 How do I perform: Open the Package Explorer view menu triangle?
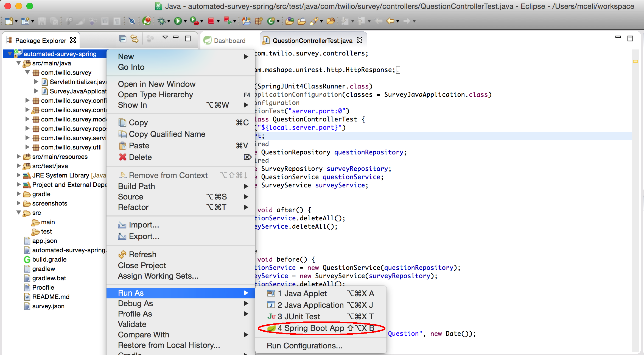[x=165, y=37]
